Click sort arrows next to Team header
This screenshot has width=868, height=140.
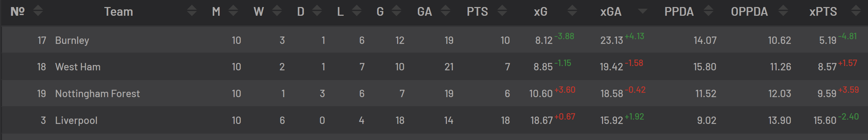[x=192, y=11]
